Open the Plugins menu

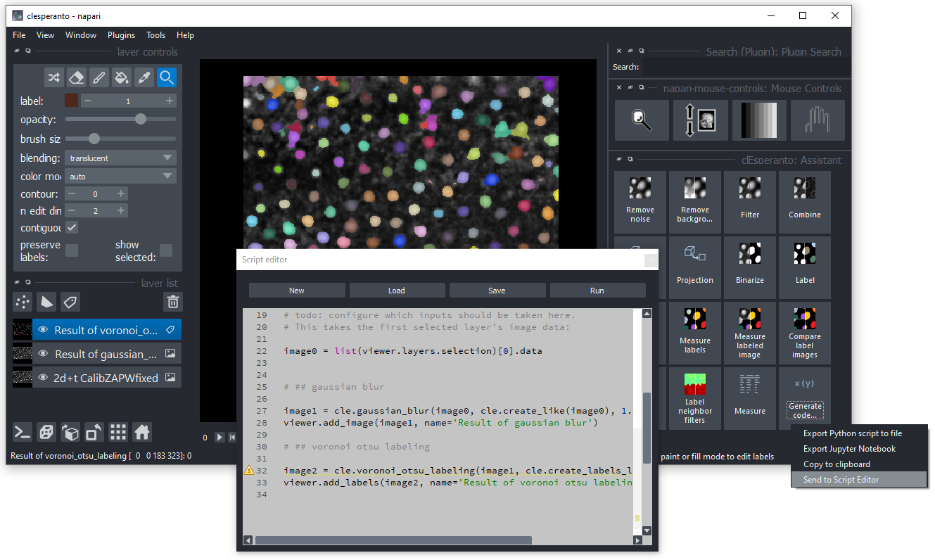coord(122,35)
